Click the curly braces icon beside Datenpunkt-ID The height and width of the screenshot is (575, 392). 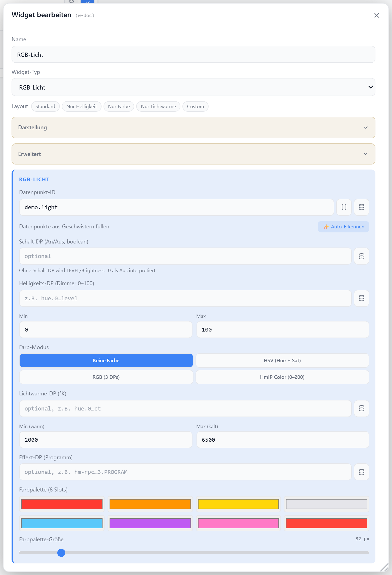click(344, 207)
